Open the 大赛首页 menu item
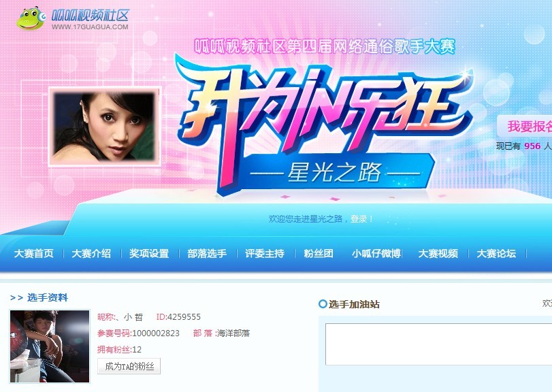 pos(34,253)
